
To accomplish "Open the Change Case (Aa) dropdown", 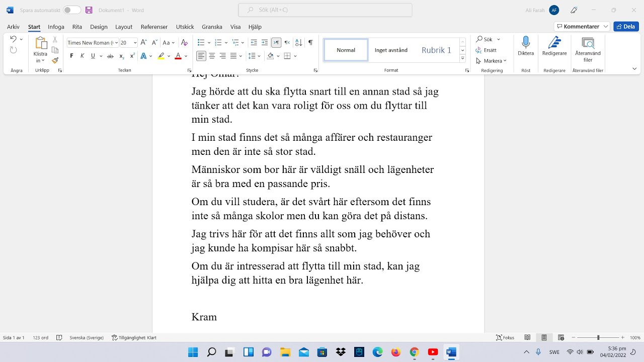I will coord(169,43).
